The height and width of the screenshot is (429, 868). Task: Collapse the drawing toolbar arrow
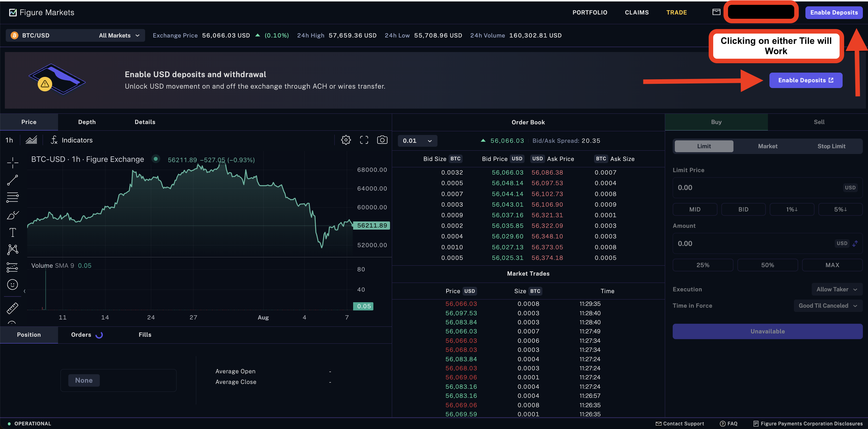[24, 291]
